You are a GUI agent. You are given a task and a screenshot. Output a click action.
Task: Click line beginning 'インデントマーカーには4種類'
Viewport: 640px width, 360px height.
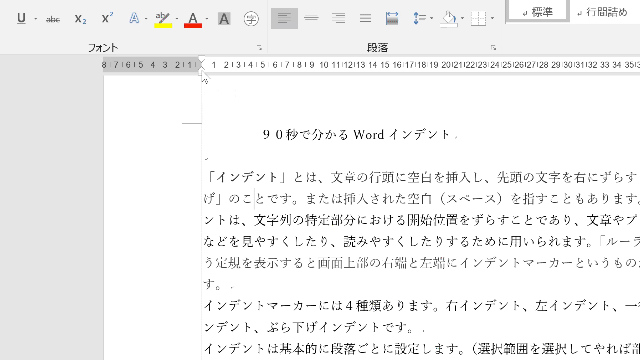coord(422,306)
